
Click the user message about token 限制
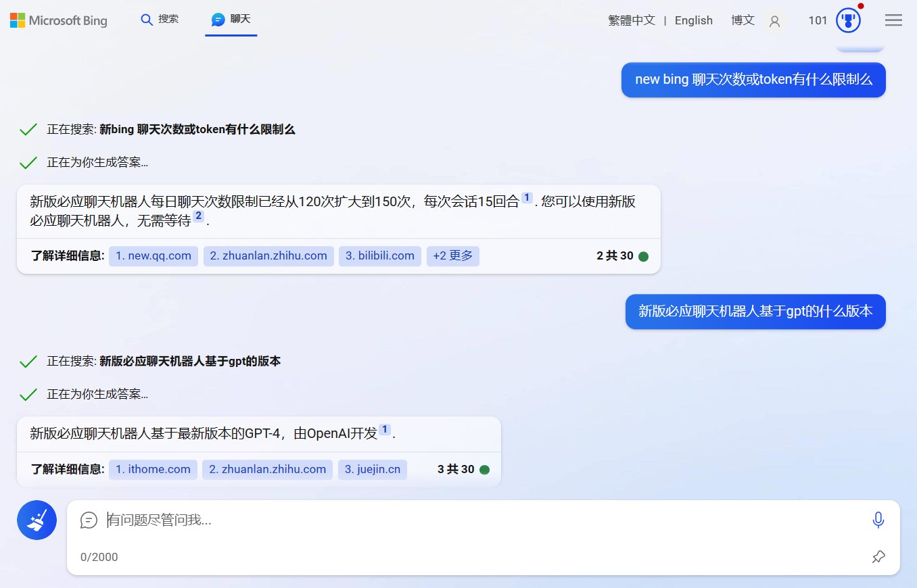click(x=753, y=80)
